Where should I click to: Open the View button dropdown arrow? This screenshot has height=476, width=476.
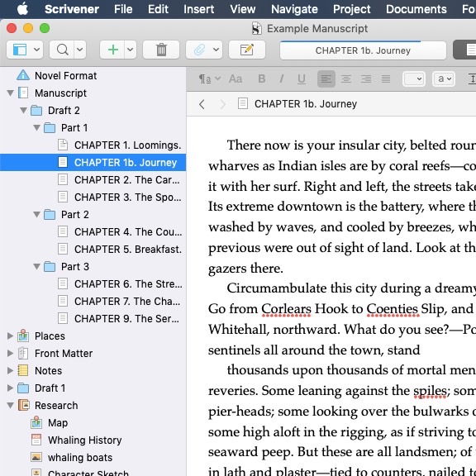coord(36,50)
